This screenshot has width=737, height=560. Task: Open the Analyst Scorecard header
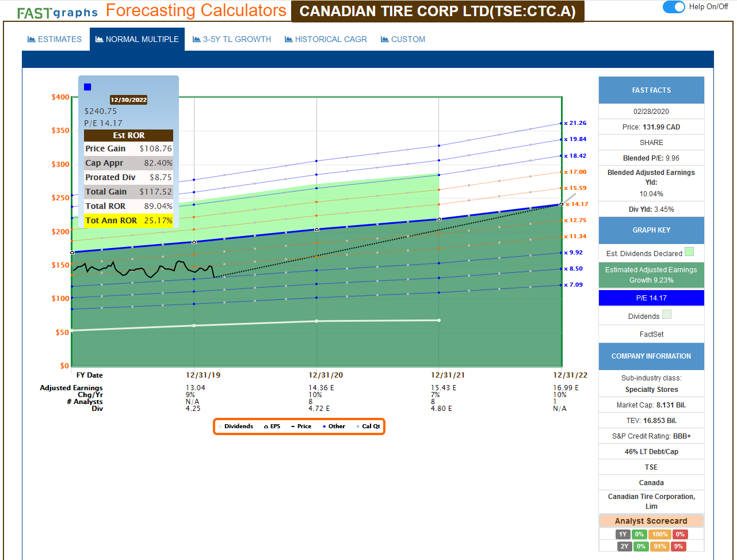[651, 521]
